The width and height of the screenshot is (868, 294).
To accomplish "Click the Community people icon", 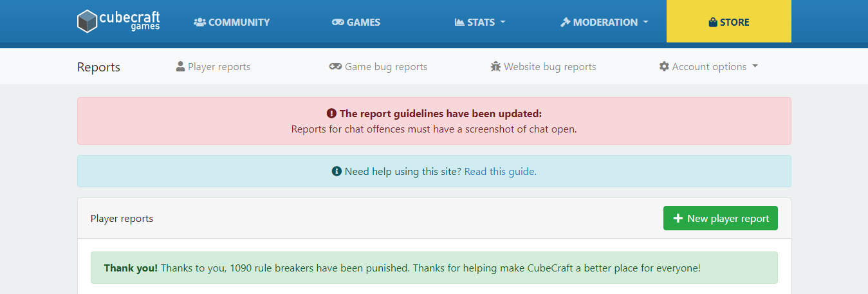I will (199, 22).
